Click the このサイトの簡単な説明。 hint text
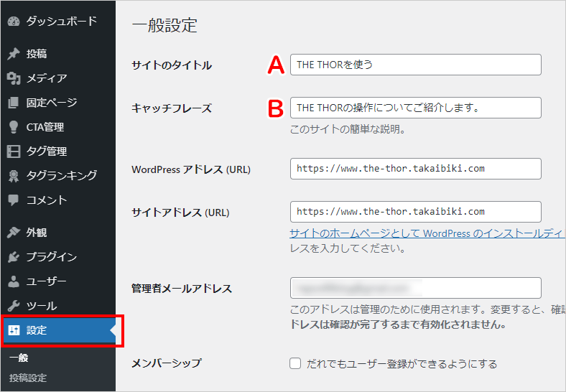The height and width of the screenshot is (392, 566). coord(348,129)
